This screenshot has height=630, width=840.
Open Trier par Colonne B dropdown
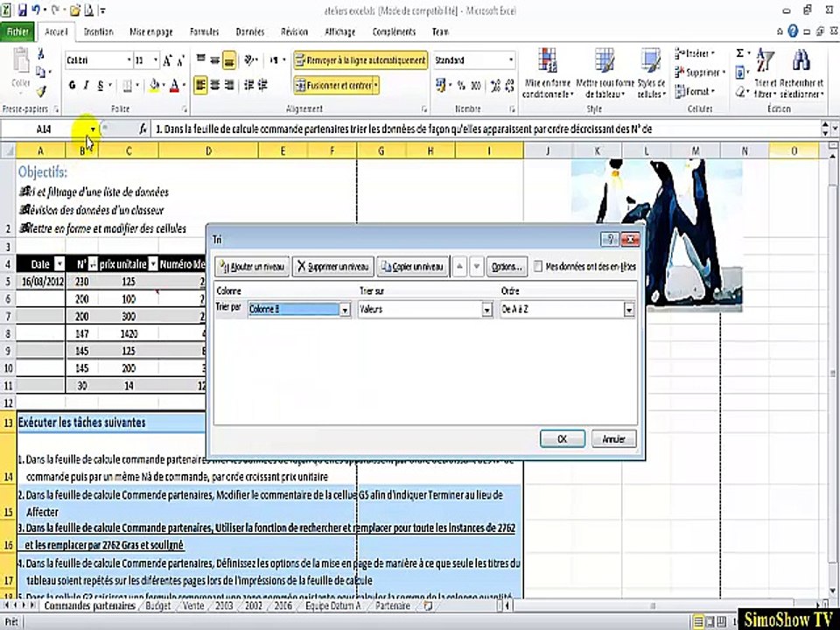(x=345, y=310)
